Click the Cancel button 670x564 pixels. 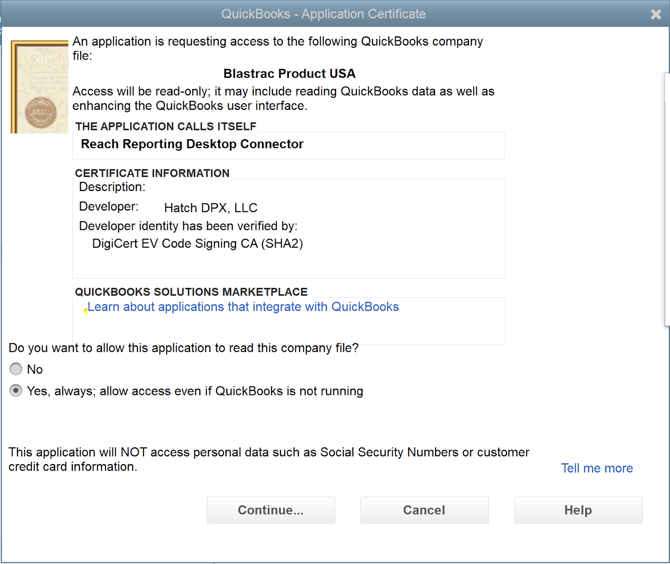coord(424,510)
